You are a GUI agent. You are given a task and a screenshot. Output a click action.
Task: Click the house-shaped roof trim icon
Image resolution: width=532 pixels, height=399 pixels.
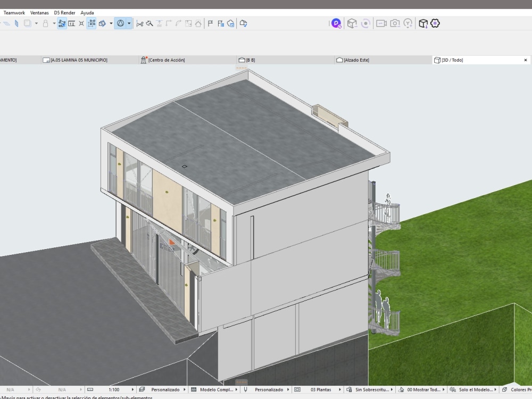pyautogui.click(x=198, y=23)
